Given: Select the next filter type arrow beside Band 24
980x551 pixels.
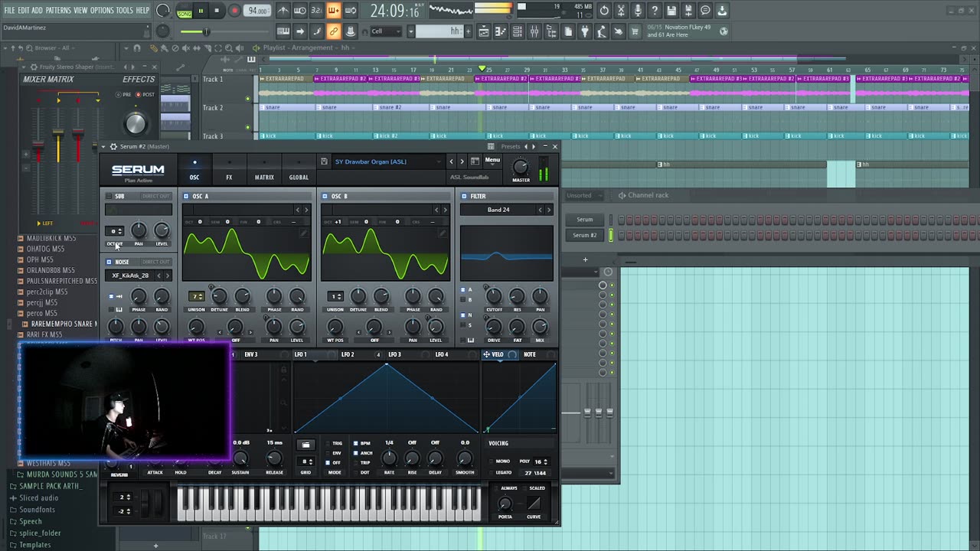Looking at the screenshot, I should coord(548,210).
